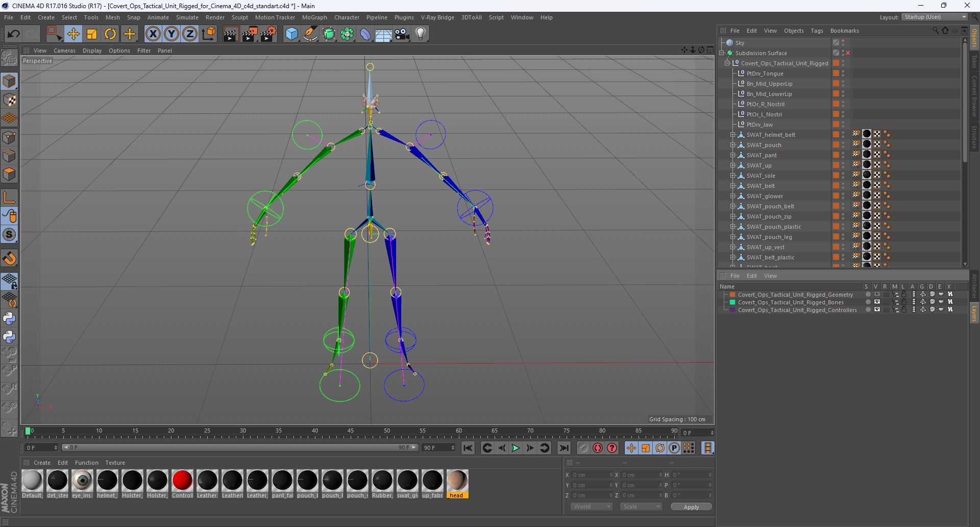Open the Simulate menu
This screenshot has width=980, height=527.
(187, 17)
